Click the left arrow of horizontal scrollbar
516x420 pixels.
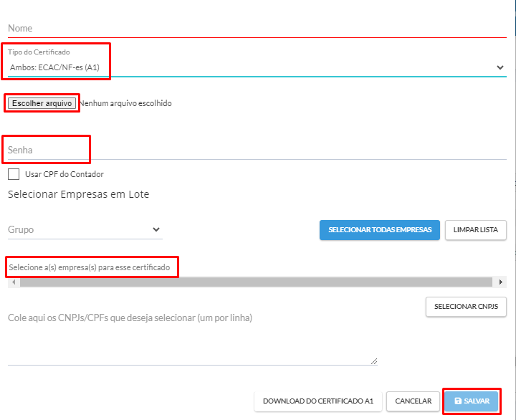click(14, 282)
